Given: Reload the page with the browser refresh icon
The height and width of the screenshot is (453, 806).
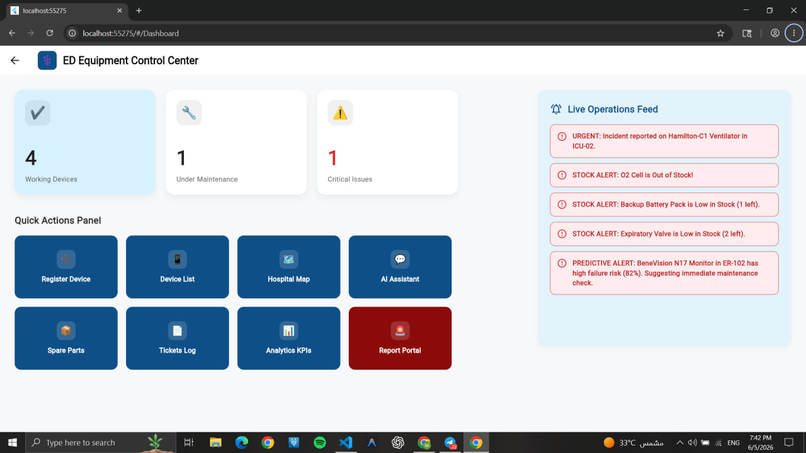Looking at the screenshot, I should (49, 33).
